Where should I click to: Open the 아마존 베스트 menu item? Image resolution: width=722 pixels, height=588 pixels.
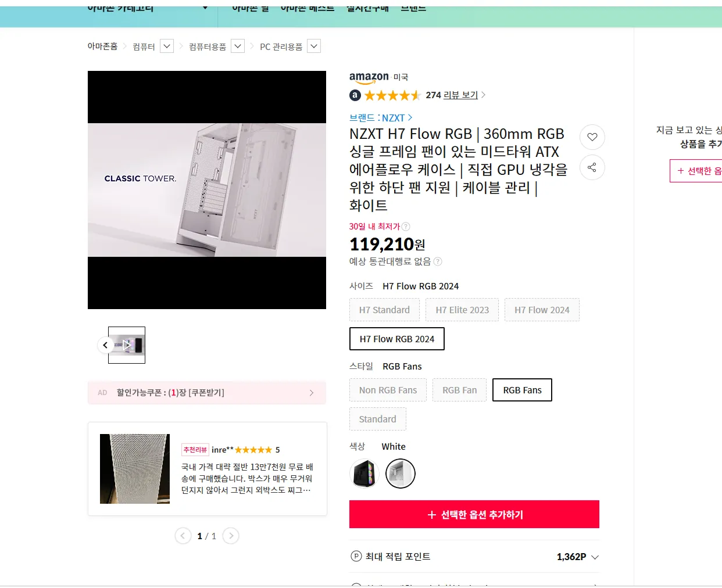click(308, 8)
